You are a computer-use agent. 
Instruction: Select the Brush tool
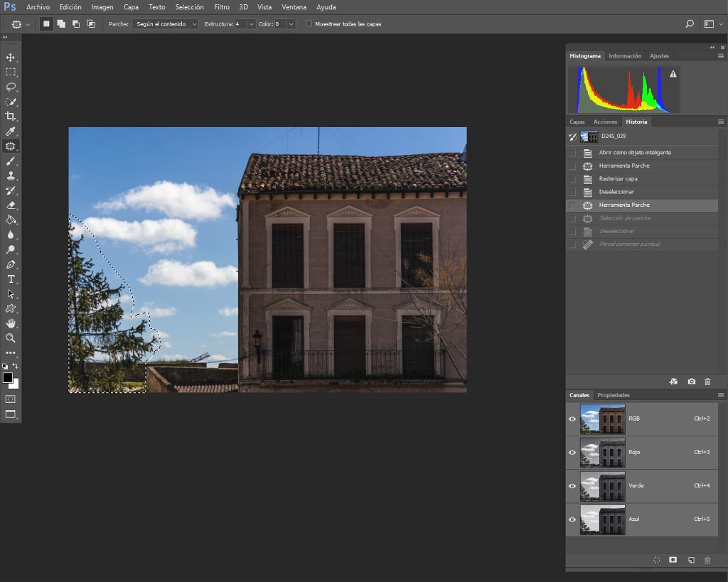(x=10, y=161)
